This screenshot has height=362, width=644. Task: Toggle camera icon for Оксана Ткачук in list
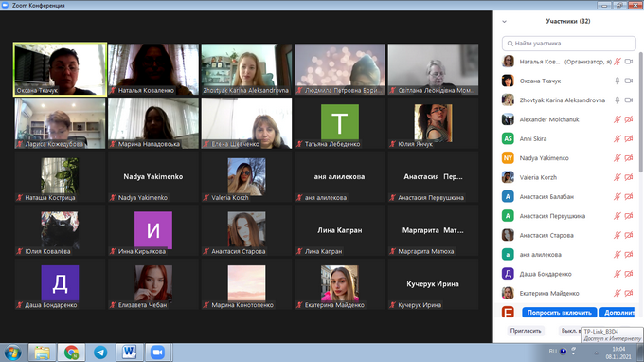(629, 81)
